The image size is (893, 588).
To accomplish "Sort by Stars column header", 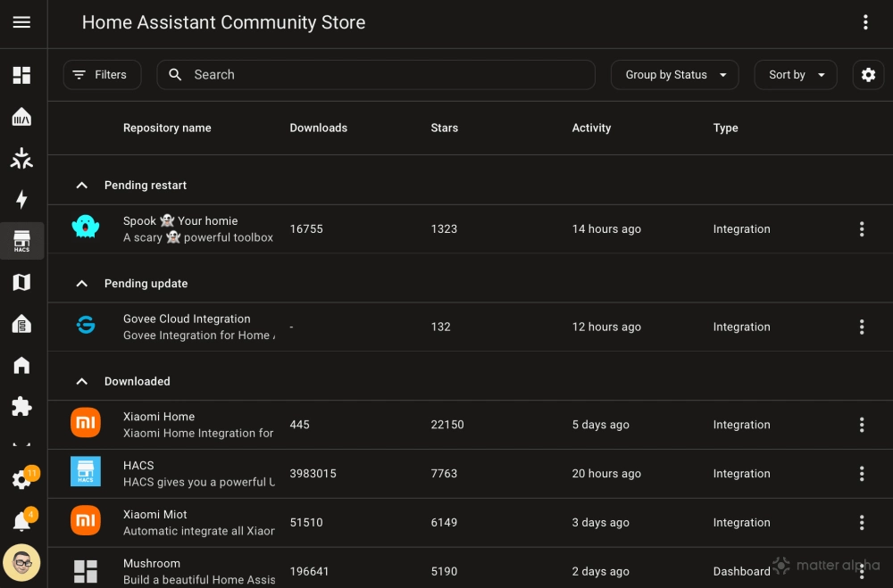I will click(444, 128).
